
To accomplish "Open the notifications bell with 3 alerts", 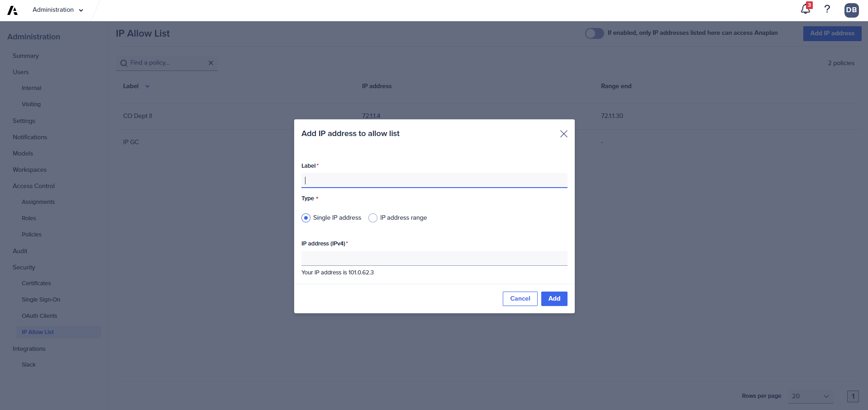I will click(x=805, y=10).
